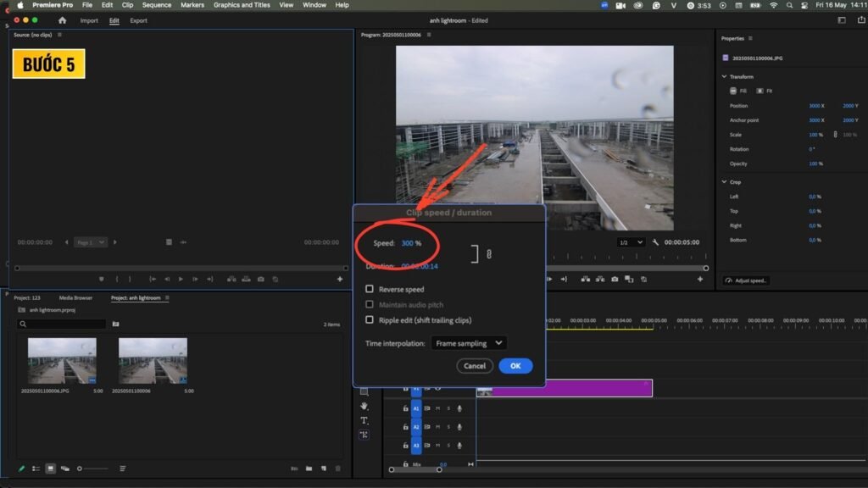Toggle track targeting for A1

[x=416, y=408]
